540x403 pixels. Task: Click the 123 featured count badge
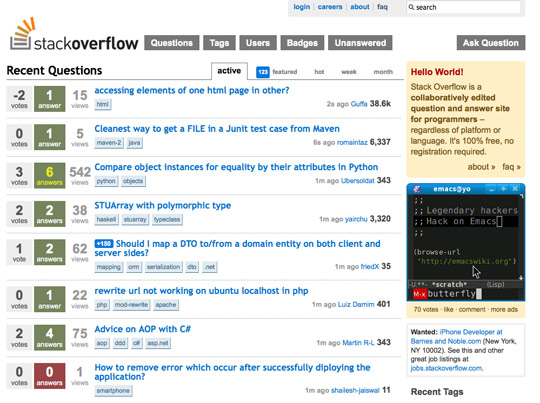point(263,72)
